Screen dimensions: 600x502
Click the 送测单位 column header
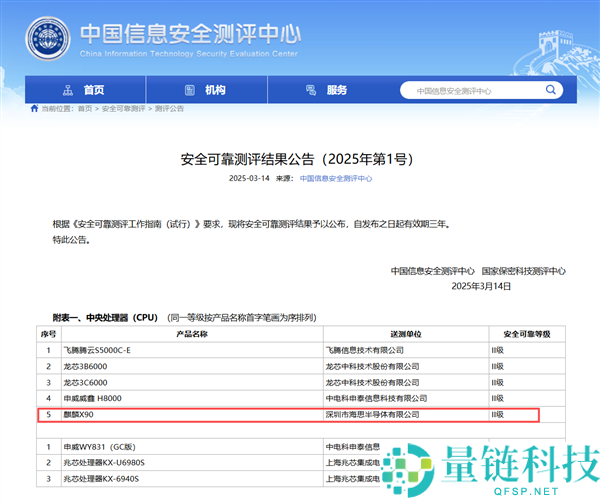tap(406, 334)
